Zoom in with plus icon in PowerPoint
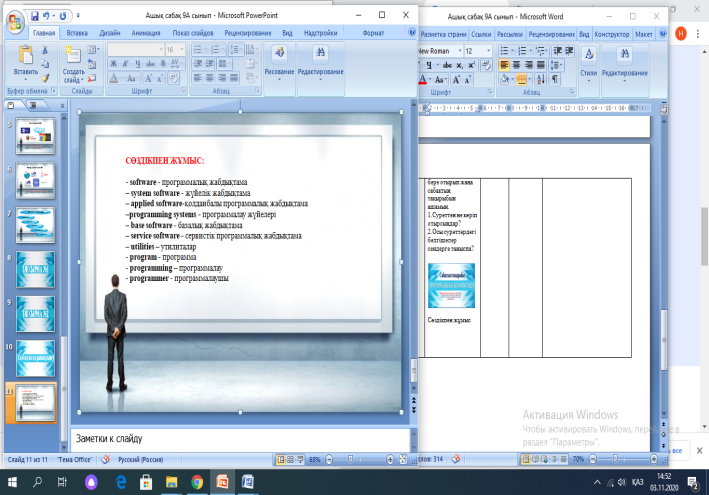 pyautogui.click(x=390, y=459)
